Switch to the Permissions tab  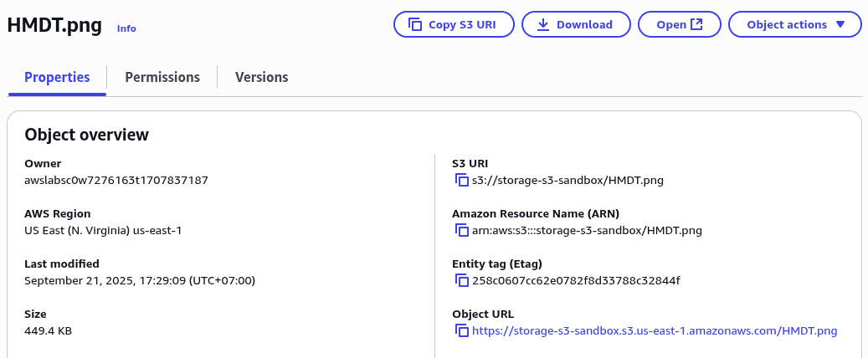(x=162, y=77)
